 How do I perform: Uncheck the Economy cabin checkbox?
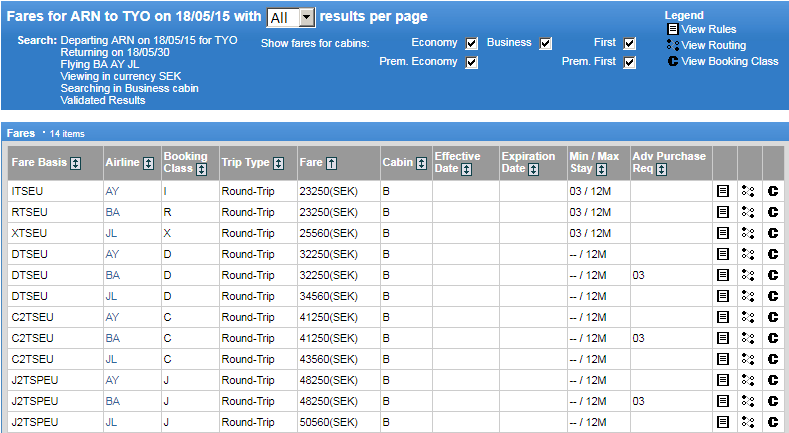point(472,43)
